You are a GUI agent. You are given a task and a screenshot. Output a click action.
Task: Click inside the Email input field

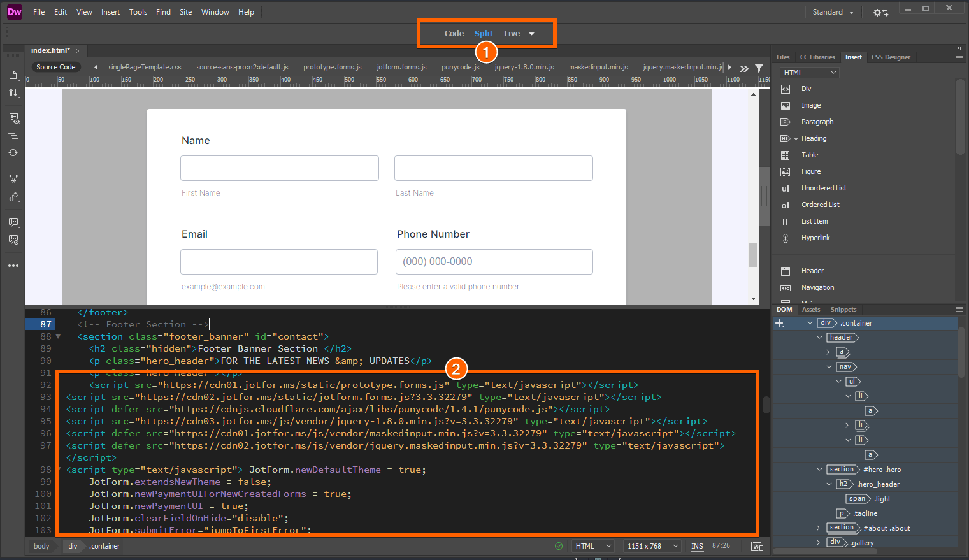click(279, 262)
